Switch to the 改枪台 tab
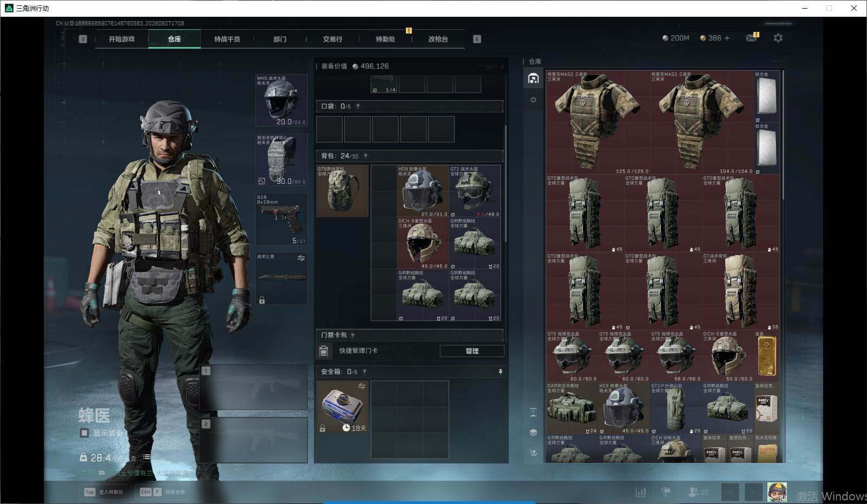This screenshot has height=504, width=867. coord(438,39)
